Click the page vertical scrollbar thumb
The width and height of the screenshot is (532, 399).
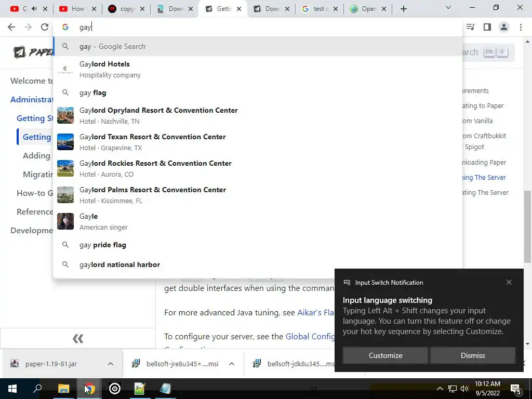click(x=527, y=227)
